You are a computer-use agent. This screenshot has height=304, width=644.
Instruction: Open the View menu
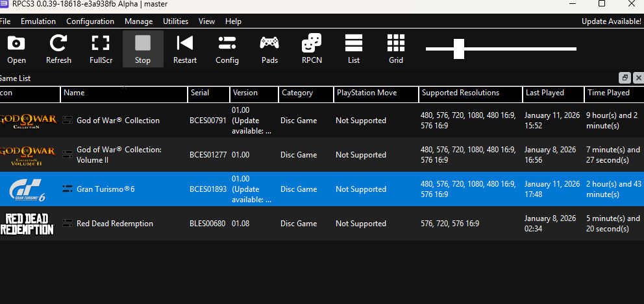[x=206, y=21]
